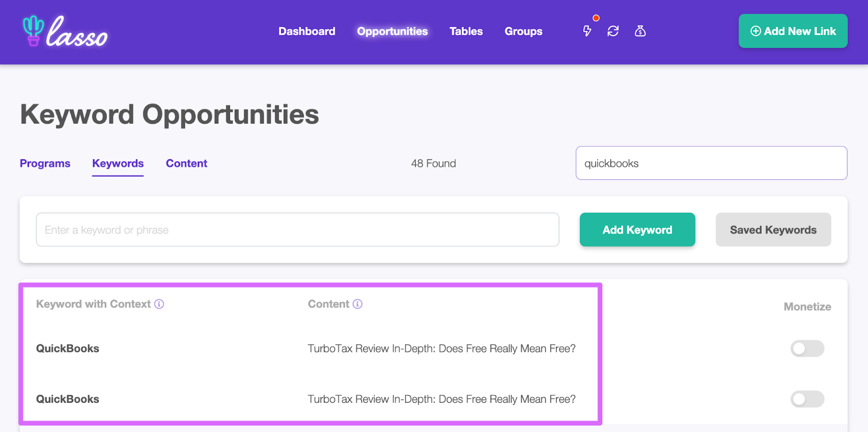
Task: Click info icon beside Content header
Action: [x=358, y=304]
